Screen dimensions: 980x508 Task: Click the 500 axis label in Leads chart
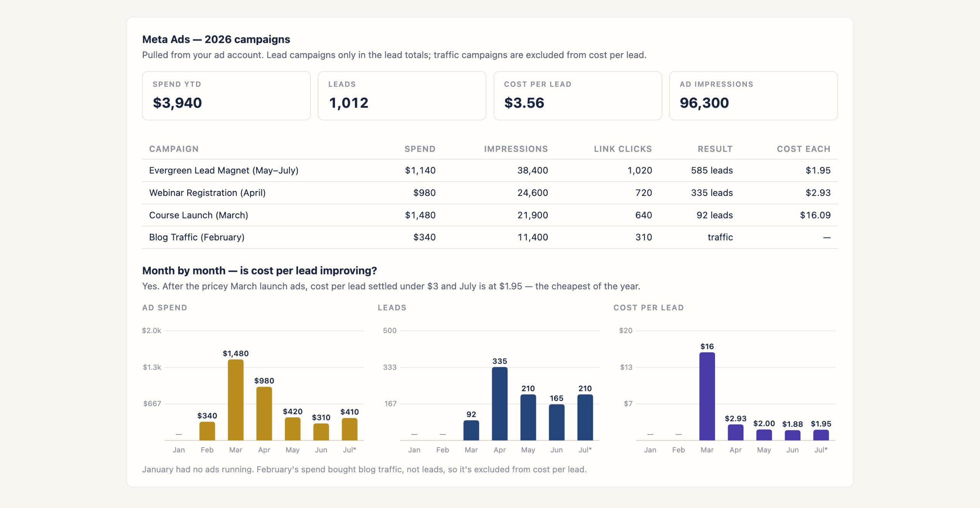390,330
